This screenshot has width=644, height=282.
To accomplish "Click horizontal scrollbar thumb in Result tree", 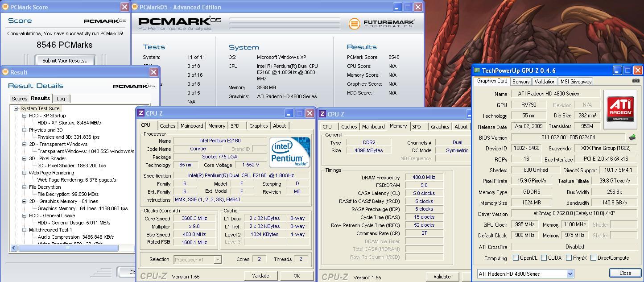I will tap(68, 248).
